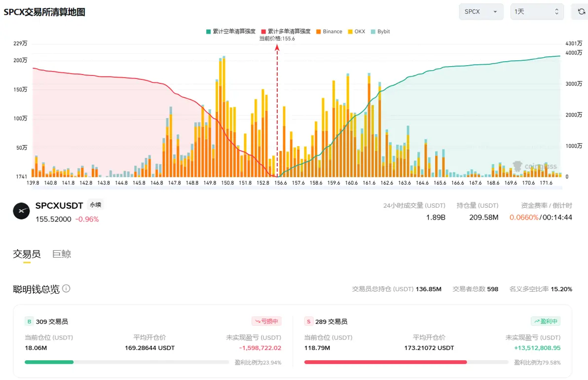Screen dimensions: 588x380
Task: Toggle the 累计多单清算强度 legend series
Action: point(286,32)
